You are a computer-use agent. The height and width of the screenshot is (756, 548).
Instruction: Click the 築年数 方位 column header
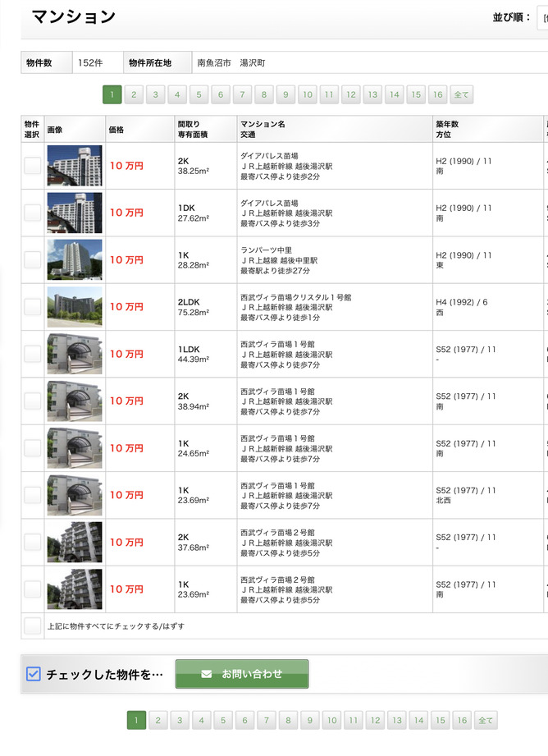[x=488, y=129]
